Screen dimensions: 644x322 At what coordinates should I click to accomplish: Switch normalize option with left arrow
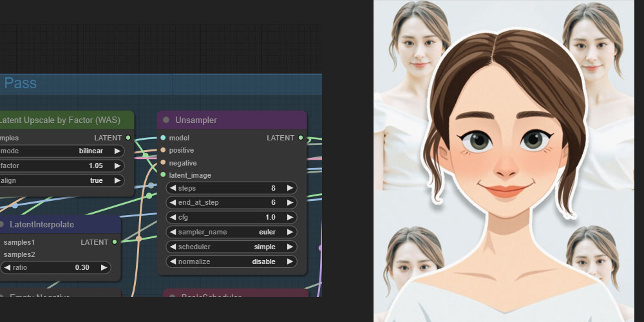(173, 261)
